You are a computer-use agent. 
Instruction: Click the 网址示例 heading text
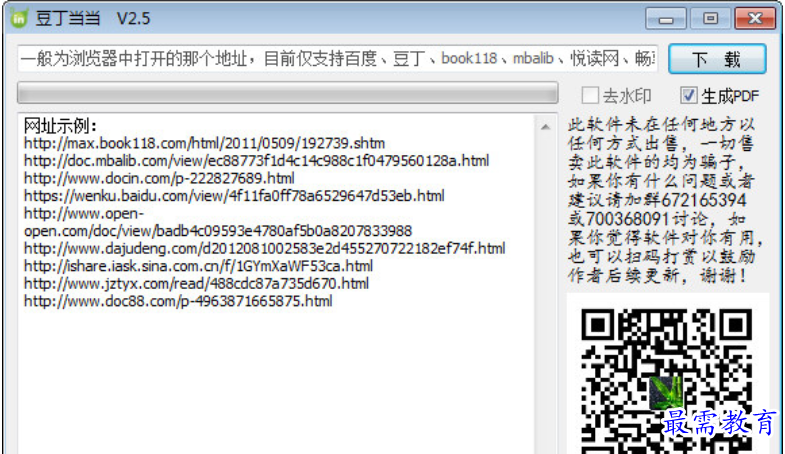pyautogui.click(x=60, y=126)
